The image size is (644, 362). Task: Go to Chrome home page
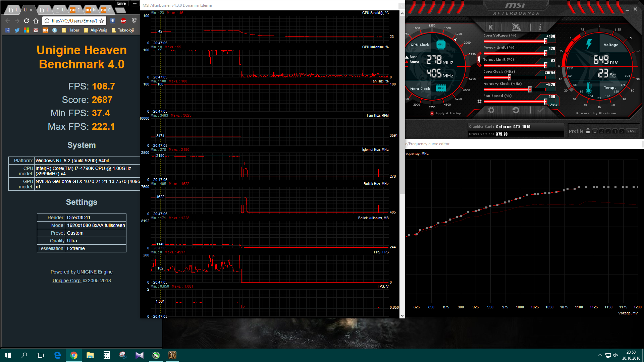[x=36, y=21]
